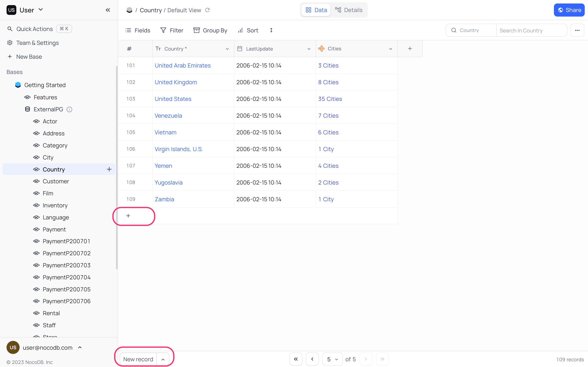Open the United Kingdom record
Viewport: 588px width, 367px height.
point(176,82)
